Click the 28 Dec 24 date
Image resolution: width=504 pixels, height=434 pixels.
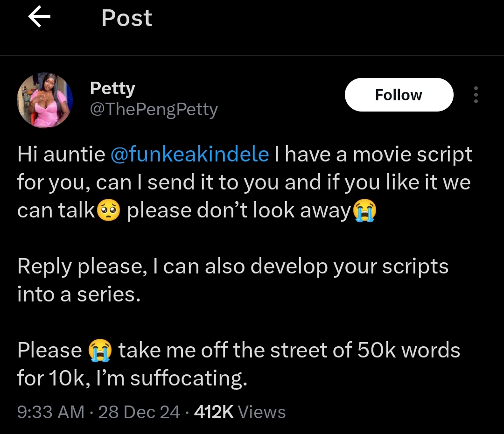click(x=139, y=412)
